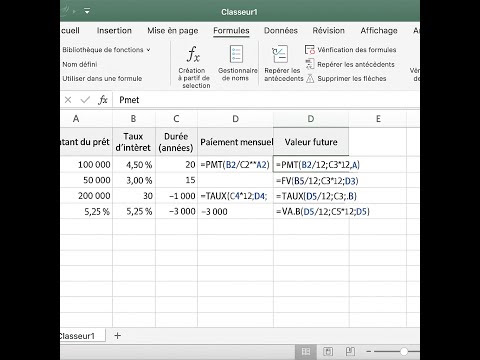Click the cell with =PMT(B2/C2**A2)

[235, 165]
